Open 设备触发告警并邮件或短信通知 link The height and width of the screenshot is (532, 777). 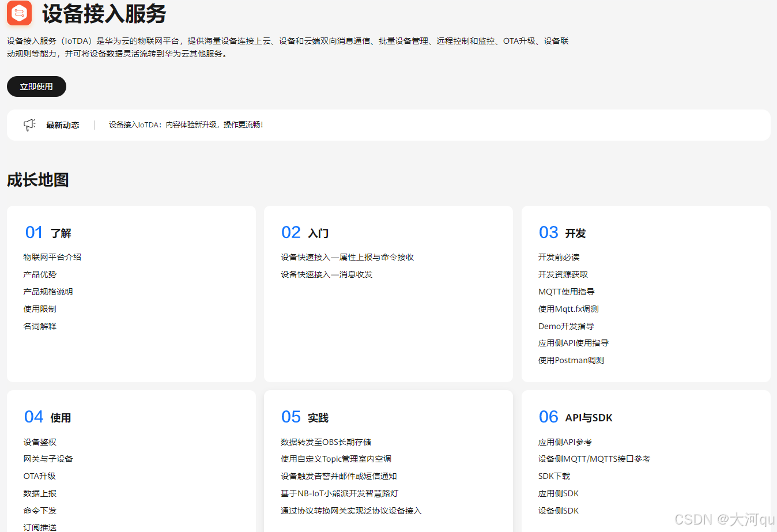[x=339, y=476]
